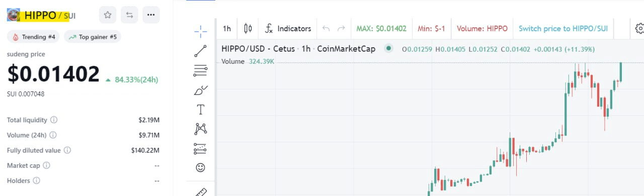The width and height of the screenshot is (644, 196).
Task: Click the MAX: $0.01402 toolbar label
Action: [381, 29]
